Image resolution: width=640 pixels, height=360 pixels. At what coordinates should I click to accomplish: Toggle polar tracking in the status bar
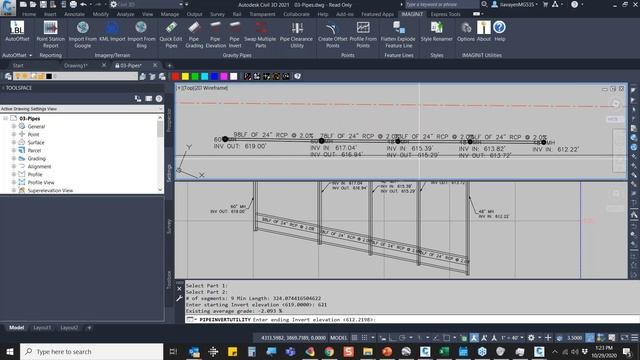[402, 338]
